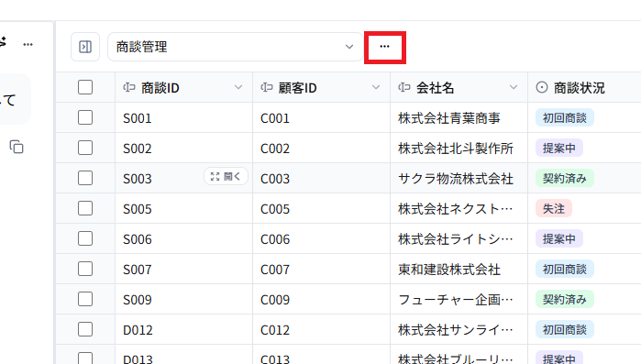
Task: Click the S002 cell
Action: (x=184, y=148)
